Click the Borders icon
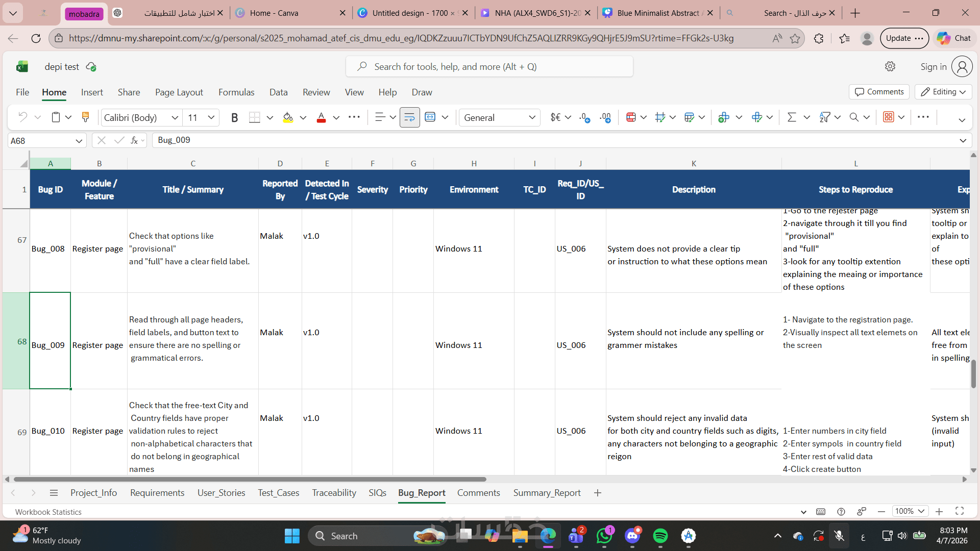This screenshot has height=551, width=980. pyautogui.click(x=254, y=118)
